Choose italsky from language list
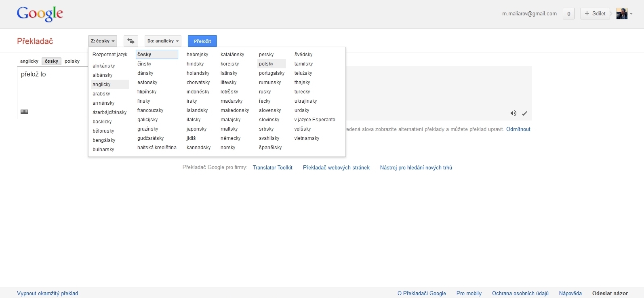Viewport: 644px width, 298px height. [194, 120]
